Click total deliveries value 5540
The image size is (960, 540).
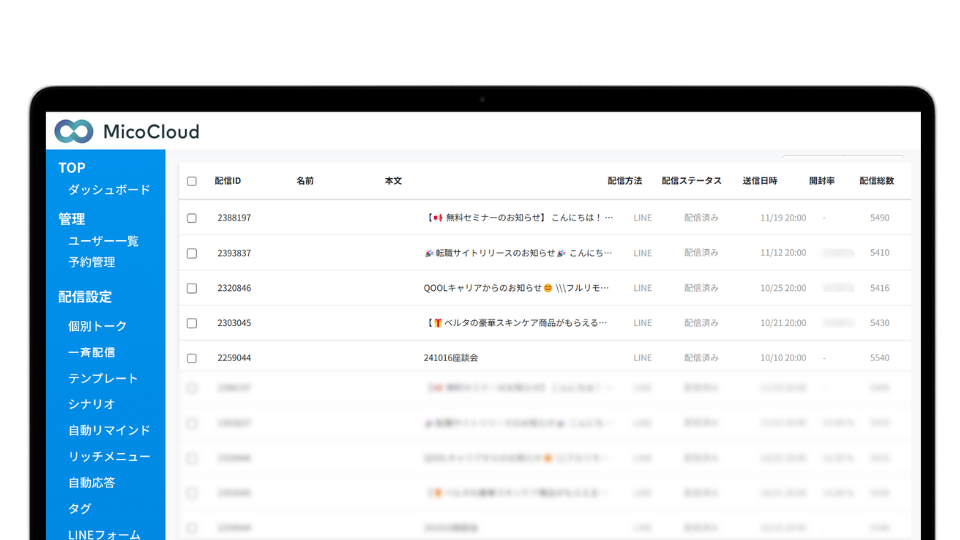(880, 358)
